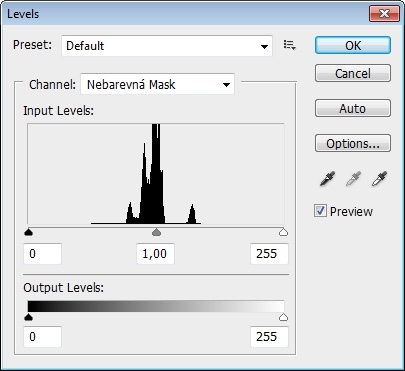
Task: Click the input highlight white slider triangle
Action: click(283, 232)
